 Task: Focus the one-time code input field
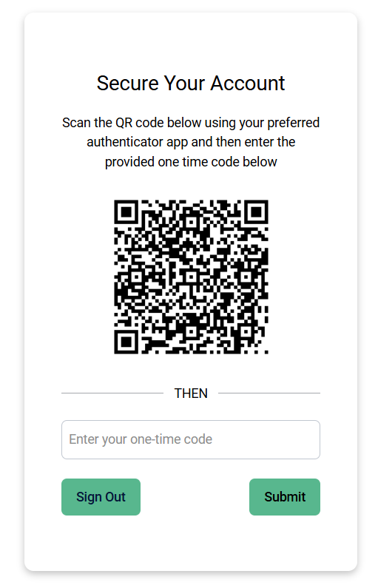coord(191,439)
